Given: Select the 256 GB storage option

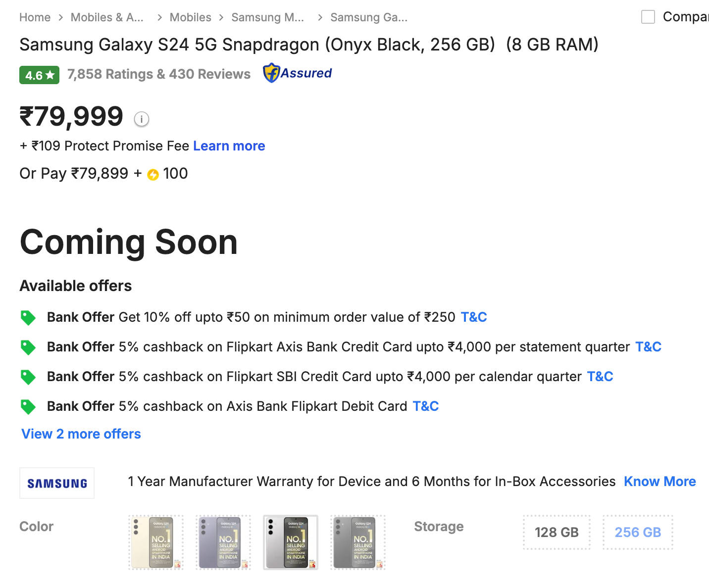Looking at the screenshot, I should point(638,532).
